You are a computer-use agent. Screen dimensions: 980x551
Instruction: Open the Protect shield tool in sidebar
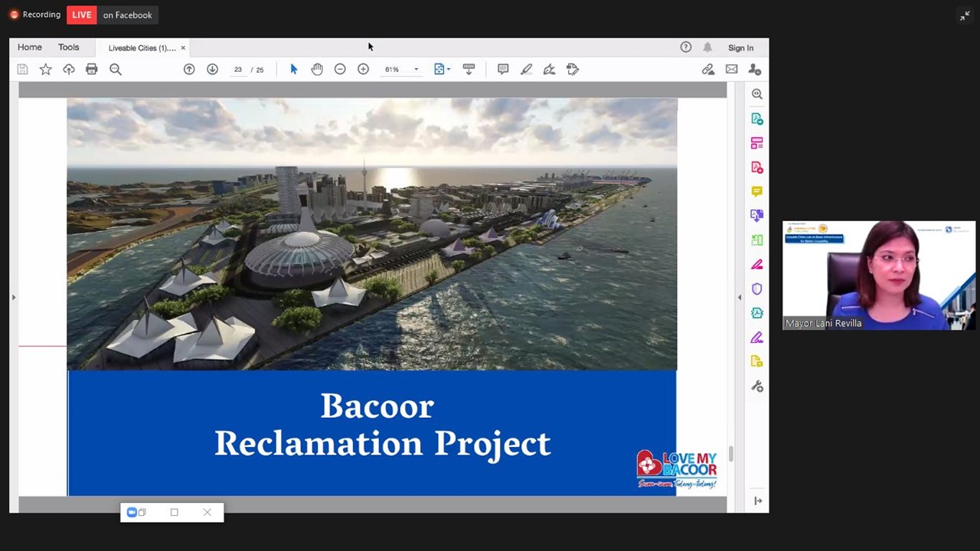(x=756, y=289)
